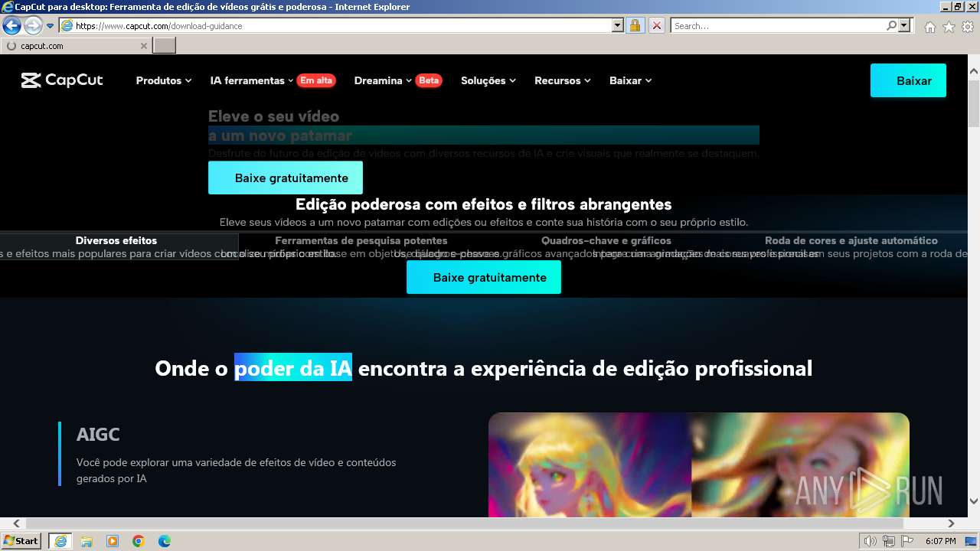The height and width of the screenshot is (551, 980).
Task: Click lower centered Baixe gratuitamente button
Action: (484, 277)
